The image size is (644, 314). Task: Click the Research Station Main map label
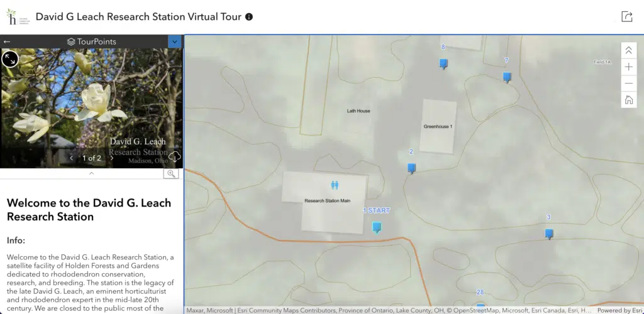[327, 201]
